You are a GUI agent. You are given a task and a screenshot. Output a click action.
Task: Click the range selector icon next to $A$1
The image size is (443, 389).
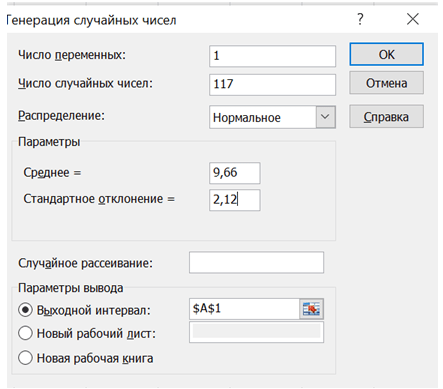tap(311, 309)
